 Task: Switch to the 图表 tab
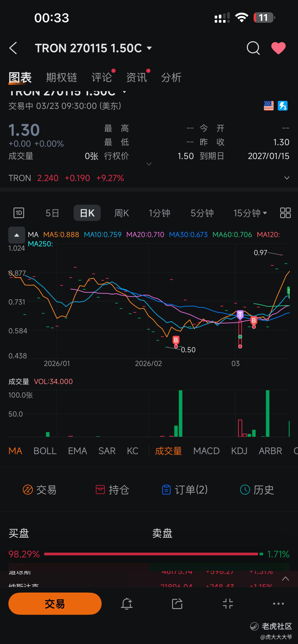[x=20, y=77]
